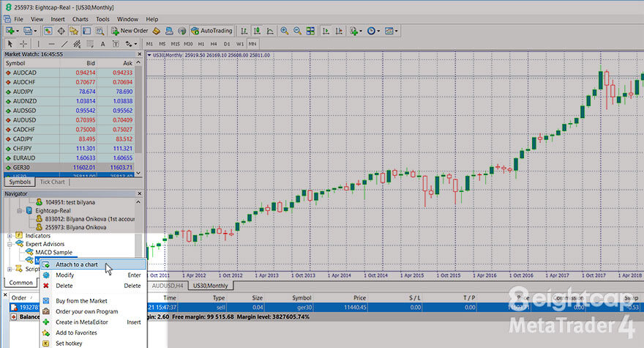Click the globe signals toolbar icon
This screenshot has width=644, height=348.
pos(182,31)
